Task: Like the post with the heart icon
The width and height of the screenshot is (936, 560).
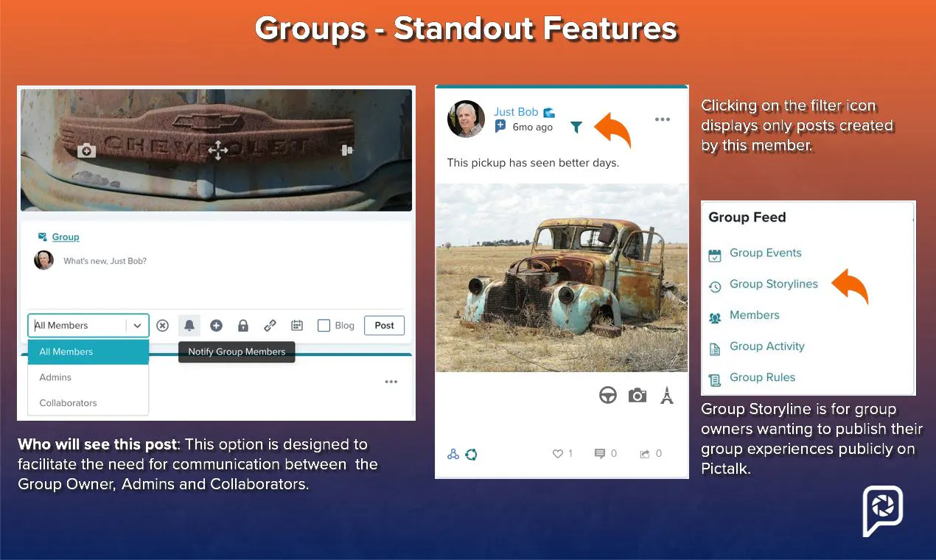Action: [x=558, y=454]
